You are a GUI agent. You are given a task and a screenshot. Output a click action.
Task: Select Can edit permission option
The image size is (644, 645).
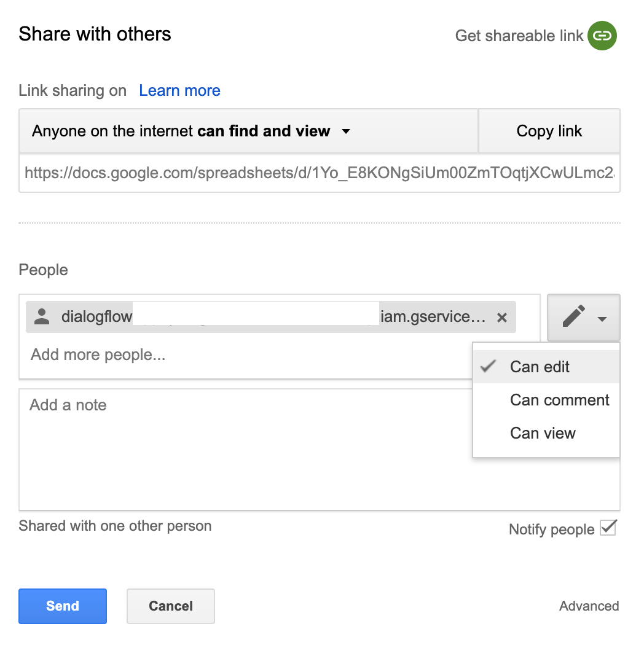pos(540,367)
